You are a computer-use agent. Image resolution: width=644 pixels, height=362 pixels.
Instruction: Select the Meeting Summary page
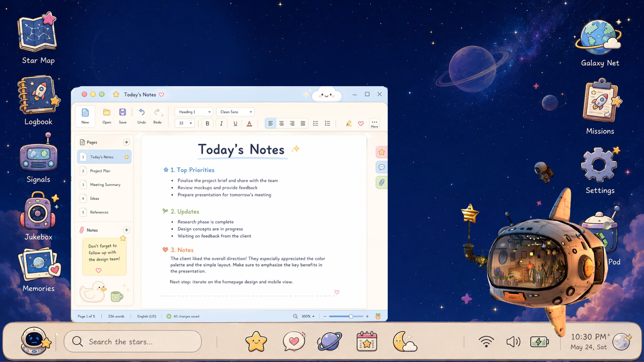click(x=104, y=185)
